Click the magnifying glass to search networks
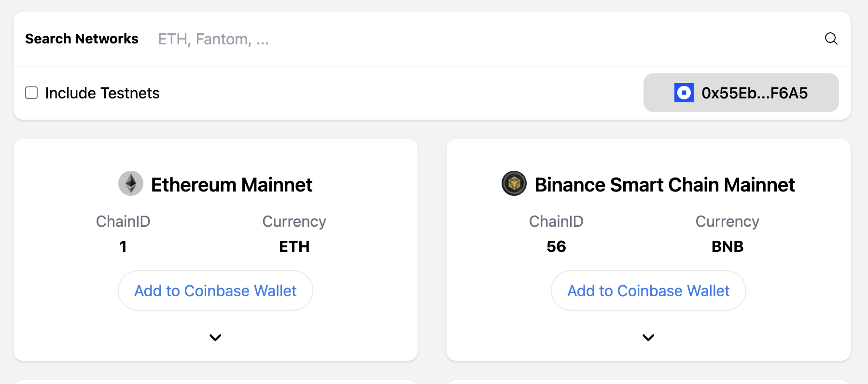Screen dimensions: 868x384 [x=831, y=39]
